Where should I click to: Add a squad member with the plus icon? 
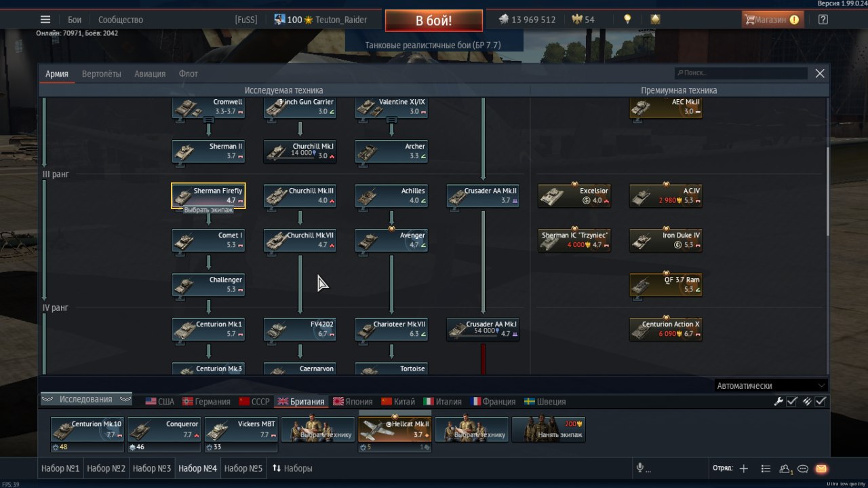pos(743,468)
